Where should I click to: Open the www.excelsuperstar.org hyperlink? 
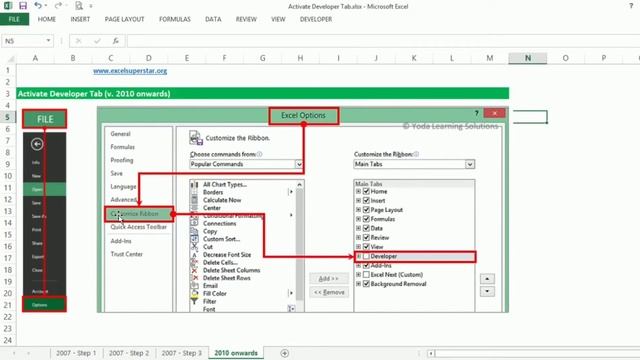tap(130, 71)
